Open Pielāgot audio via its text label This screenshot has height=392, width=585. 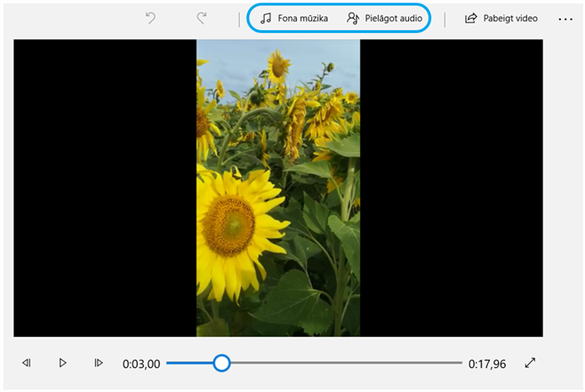(393, 18)
